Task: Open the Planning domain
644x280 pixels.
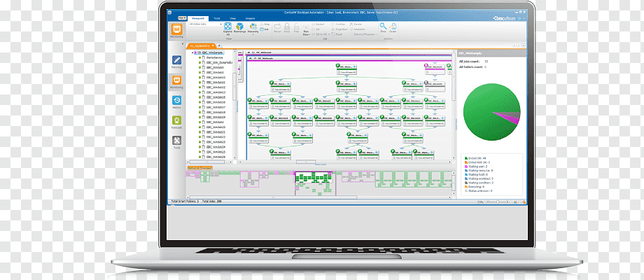Action: 176,62
